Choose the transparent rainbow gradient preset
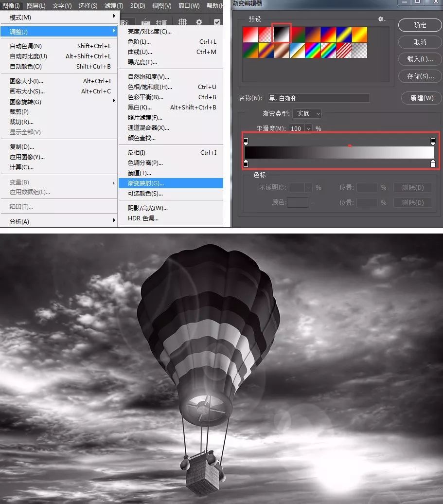The image size is (443, 504). (x=328, y=51)
